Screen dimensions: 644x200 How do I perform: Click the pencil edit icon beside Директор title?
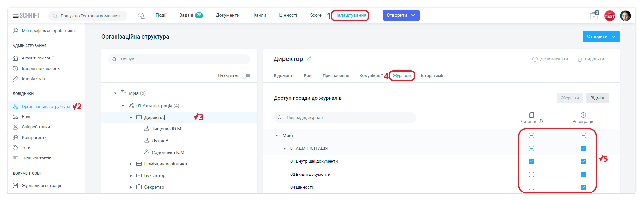(x=310, y=59)
